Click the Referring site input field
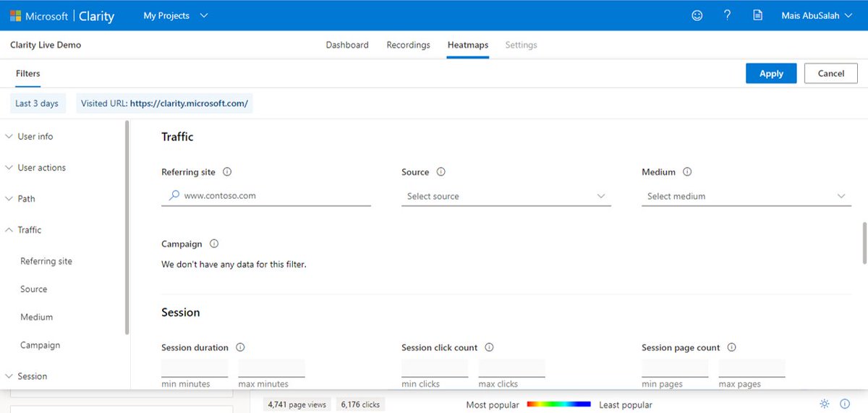 coord(266,196)
